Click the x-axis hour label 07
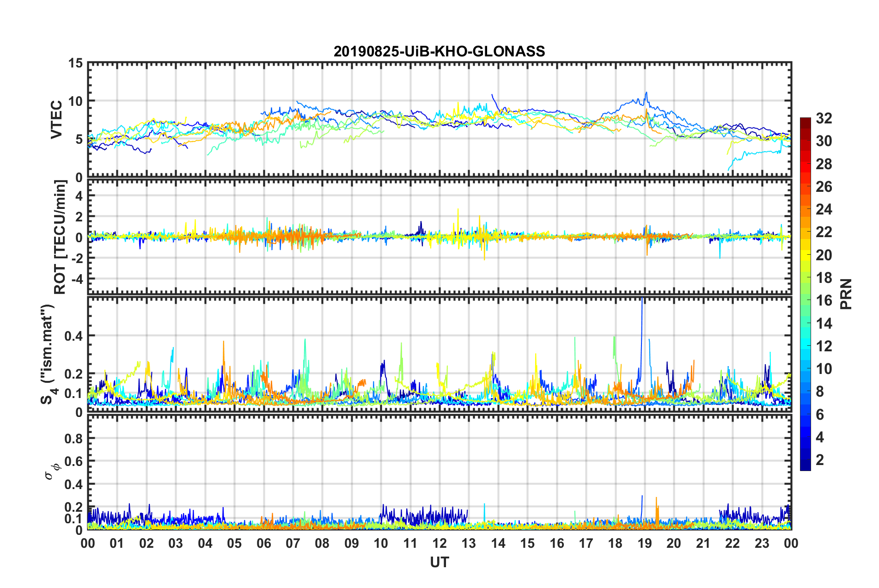The image size is (879, 588). pyautogui.click(x=293, y=544)
